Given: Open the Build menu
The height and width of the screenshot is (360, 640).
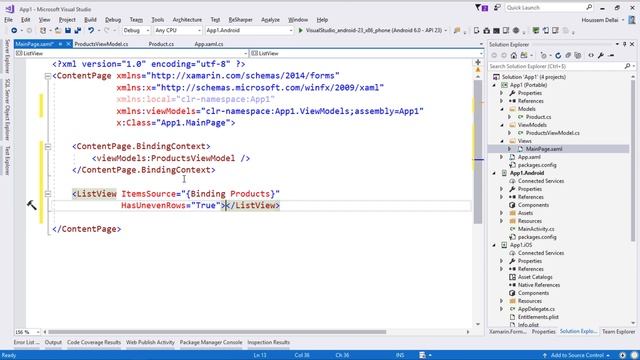Looking at the screenshot, I should [90, 20].
